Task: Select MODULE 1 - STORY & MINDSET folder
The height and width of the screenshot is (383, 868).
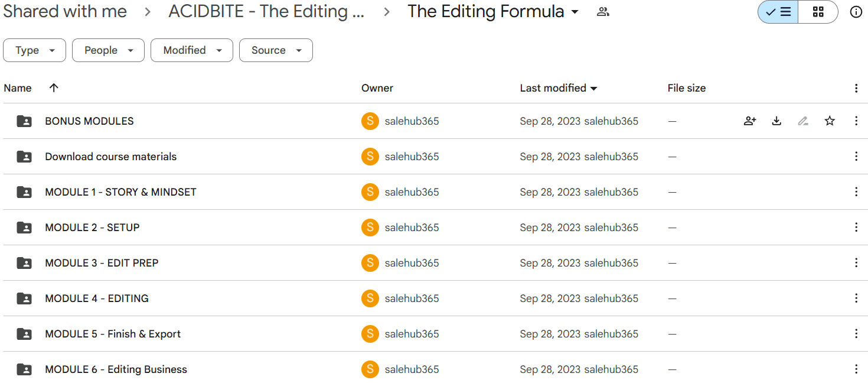Action: tap(434, 192)
